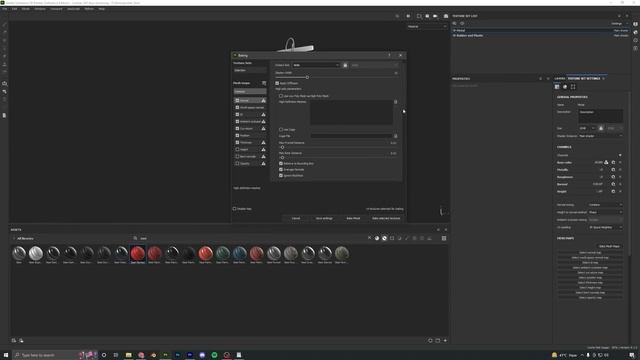Open the Window menu
The width and height of the screenshot is (640, 360).
tap(40, 9)
